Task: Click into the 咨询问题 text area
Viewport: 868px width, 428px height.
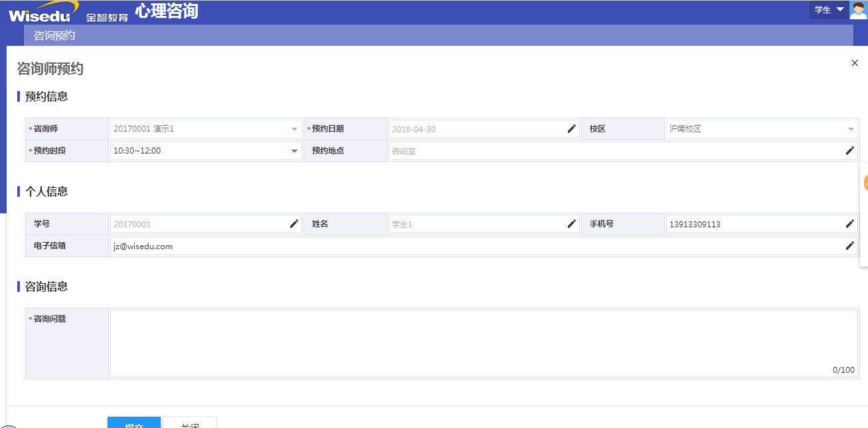Action: [x=484, y=344]
